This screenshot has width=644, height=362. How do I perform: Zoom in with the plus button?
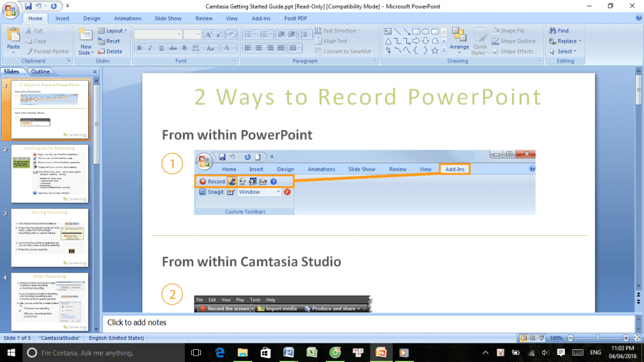click(626, 338)
